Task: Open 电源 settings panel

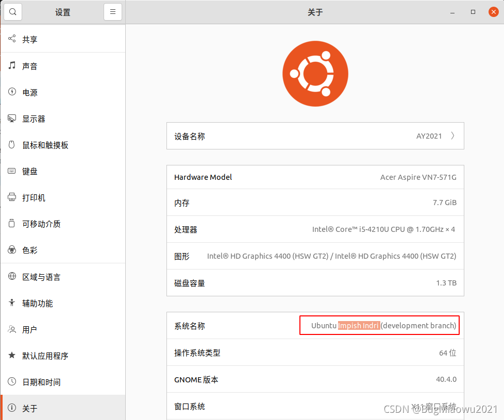Action: point(63,92)
